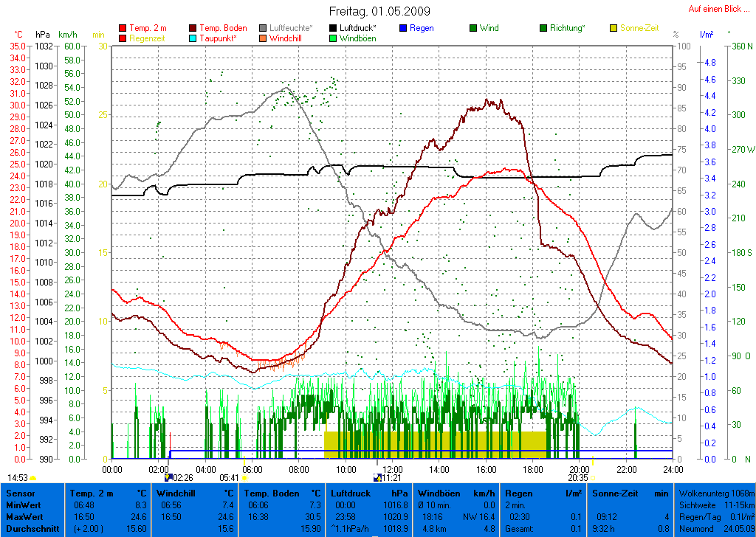The height and width of the screenshot is (537, 756).
Task: Select the blue Regen legend square
Action: [403, 28]
